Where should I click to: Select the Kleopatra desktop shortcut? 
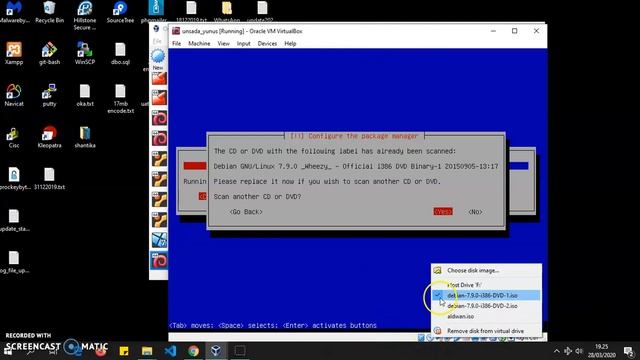pos(49,137)
